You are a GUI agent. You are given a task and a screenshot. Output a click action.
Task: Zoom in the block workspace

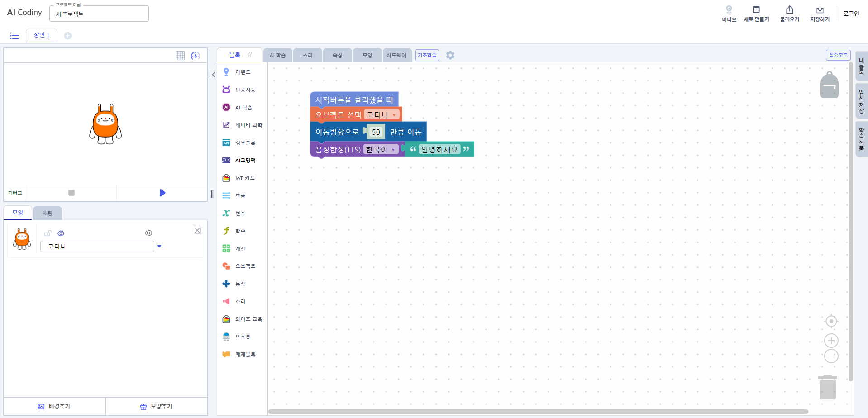click(x=831, y=341)
